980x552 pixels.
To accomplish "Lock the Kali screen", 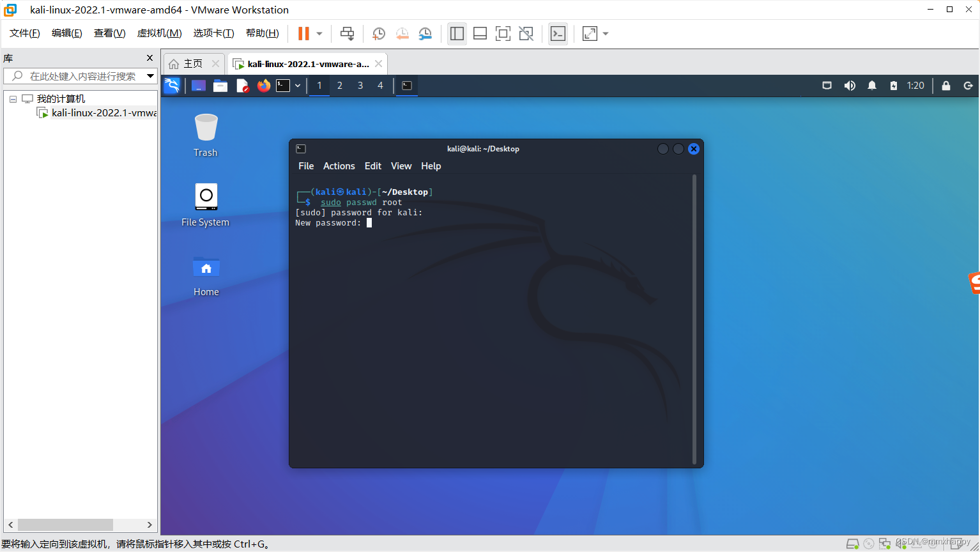I will (x=946, y=86).
